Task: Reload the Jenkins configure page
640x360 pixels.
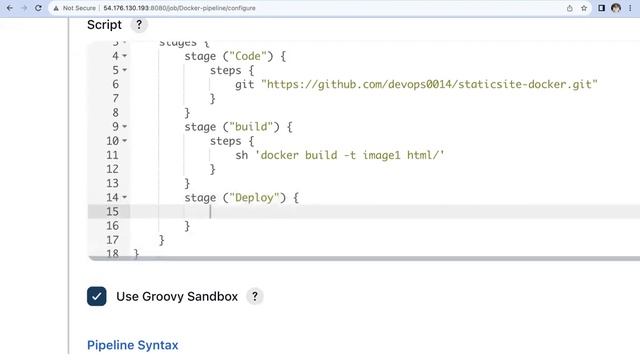Action: (38, 8)
